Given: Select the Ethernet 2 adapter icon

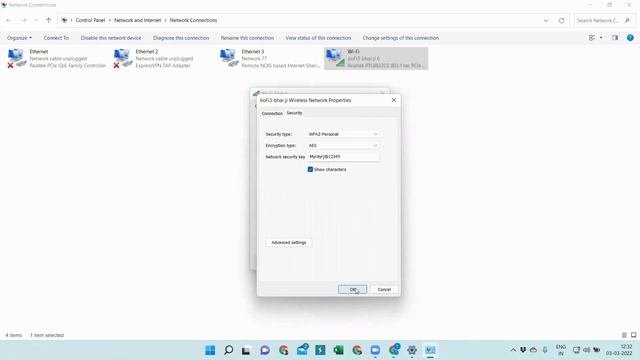Looking at the screenshot, I should [122, 58].
